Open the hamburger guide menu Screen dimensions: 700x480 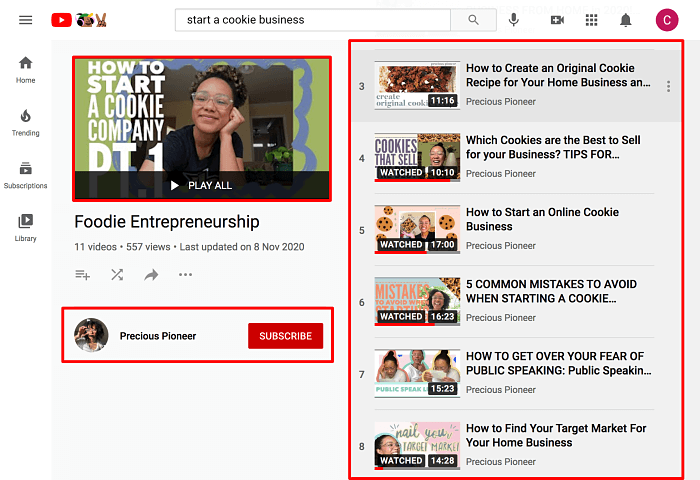point(25,20)
